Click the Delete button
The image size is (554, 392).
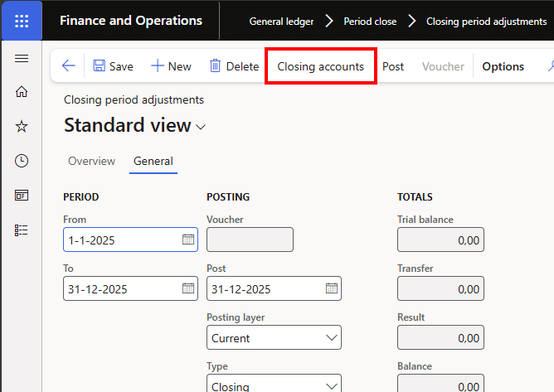click(x=234, y=66)
